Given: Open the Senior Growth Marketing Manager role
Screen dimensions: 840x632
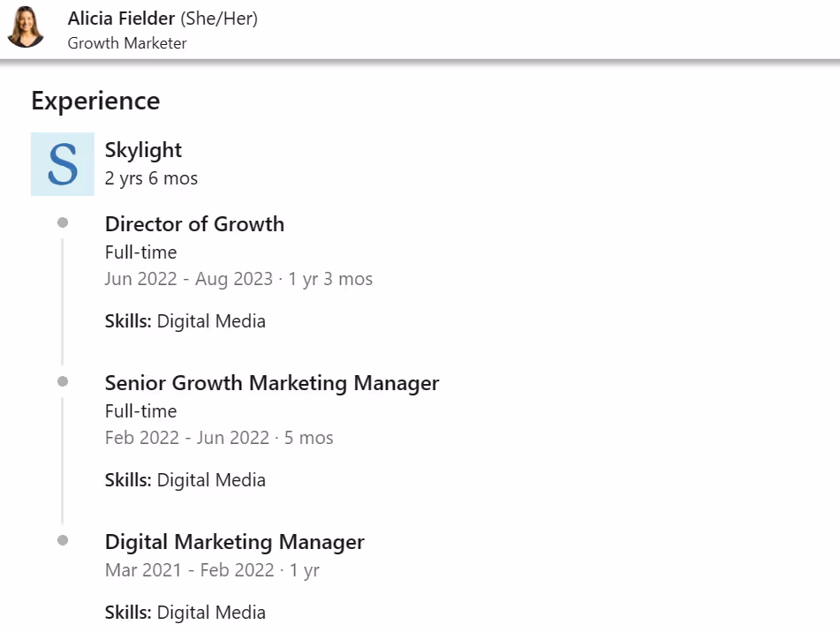Looking at the screenshot, I should 271,383.
